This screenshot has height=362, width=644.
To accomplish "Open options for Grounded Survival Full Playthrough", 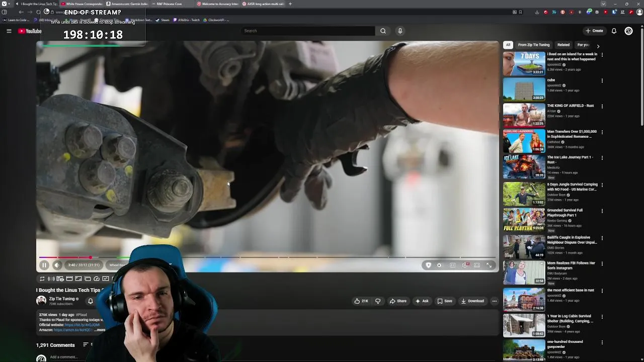I will (602, 211).
